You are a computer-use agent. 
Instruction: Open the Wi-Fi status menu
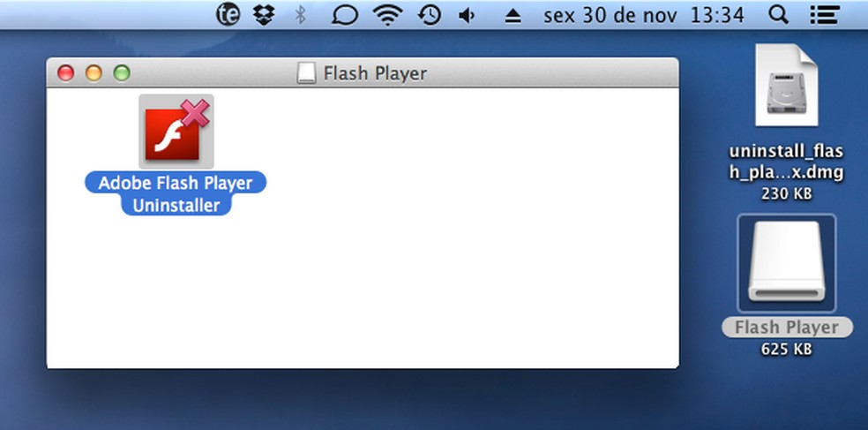(387, 16)
